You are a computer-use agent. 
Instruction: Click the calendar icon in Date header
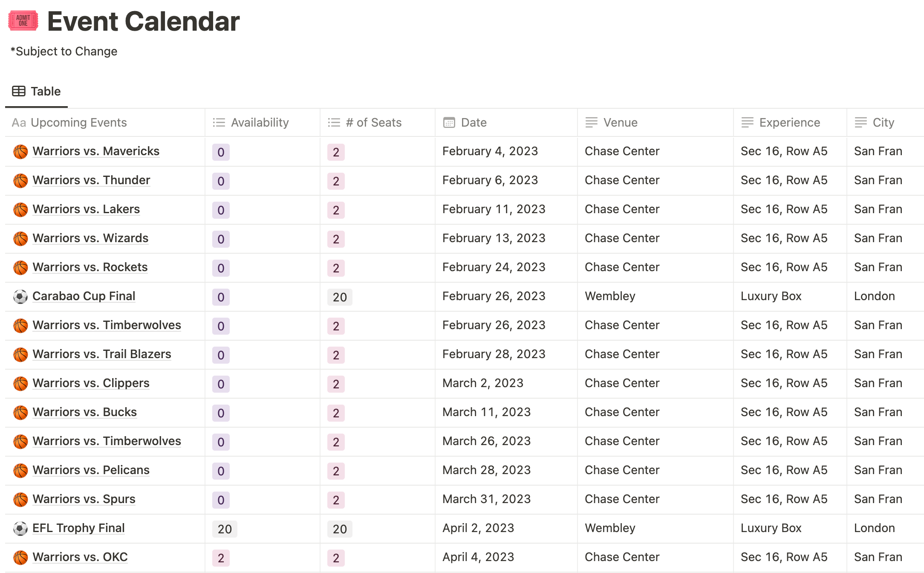[x=449, y=122]
